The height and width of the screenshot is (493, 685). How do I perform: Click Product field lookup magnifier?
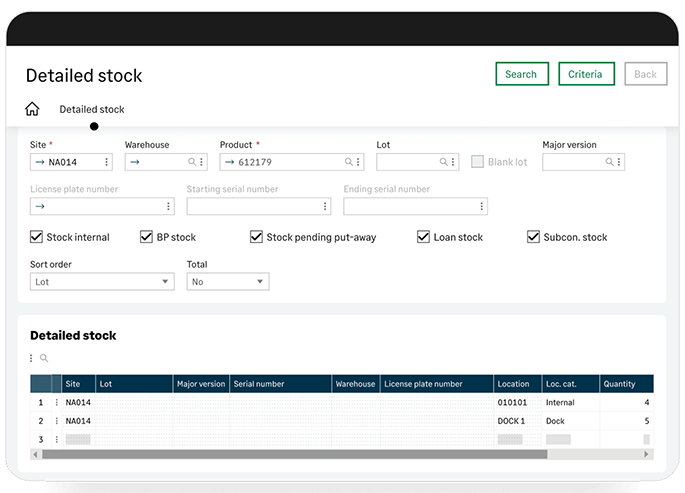point(348,162)
